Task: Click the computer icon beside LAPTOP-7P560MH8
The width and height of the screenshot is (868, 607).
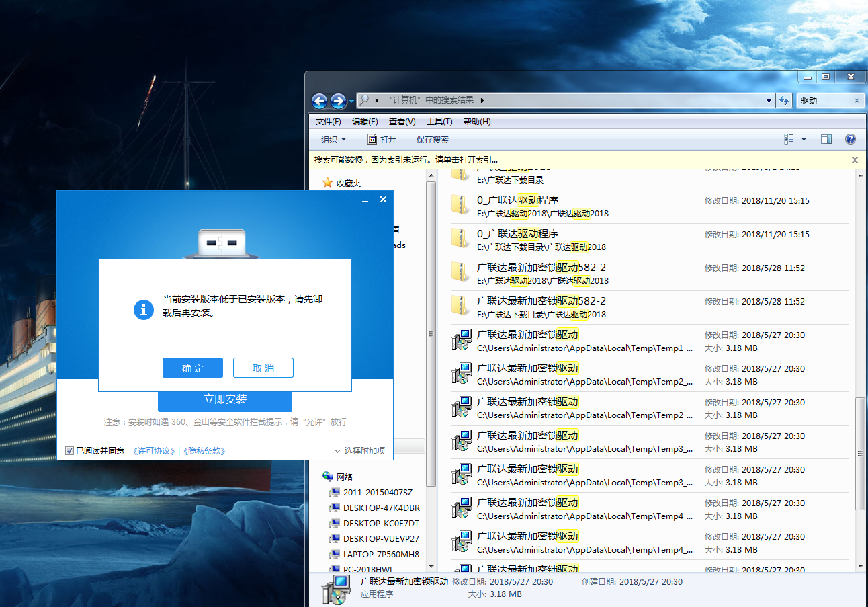Action: click(x=335, y=555)
